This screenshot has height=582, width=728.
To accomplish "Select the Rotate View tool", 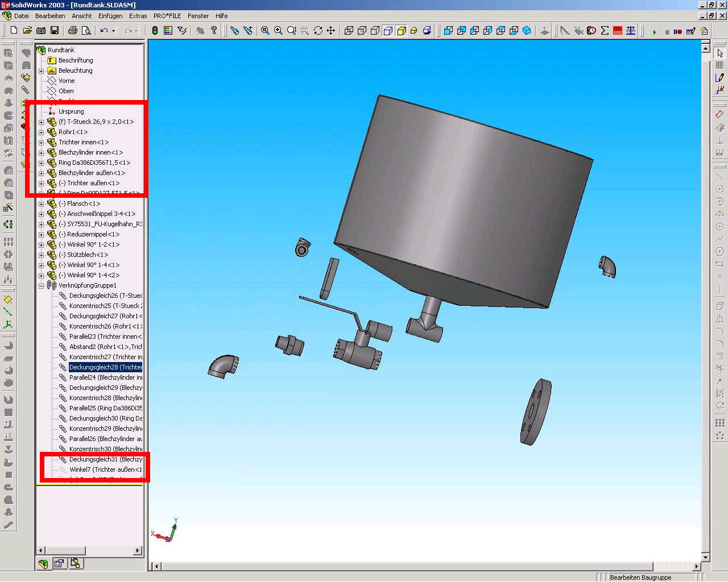I will point(318,31).
